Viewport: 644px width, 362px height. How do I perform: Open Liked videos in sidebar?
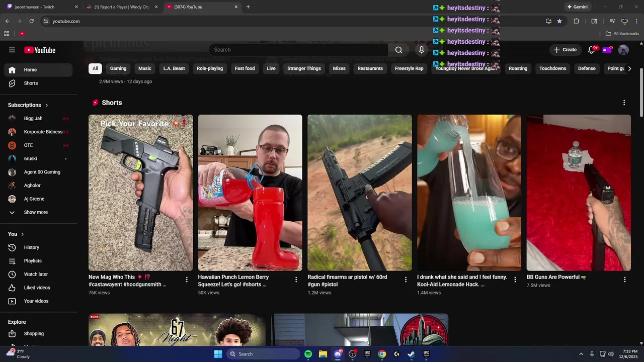(38, 288)
